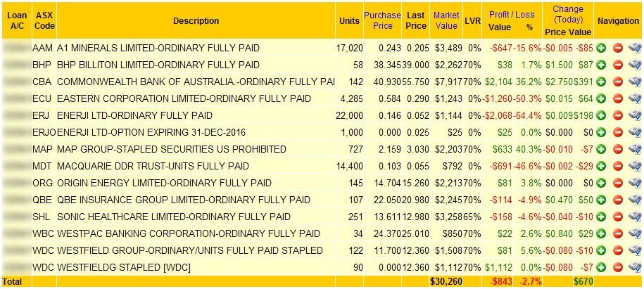Screen dimensions: 644x289
Task: Click printer checkmark icon in SHL row
Action: [x=635, y=217]
